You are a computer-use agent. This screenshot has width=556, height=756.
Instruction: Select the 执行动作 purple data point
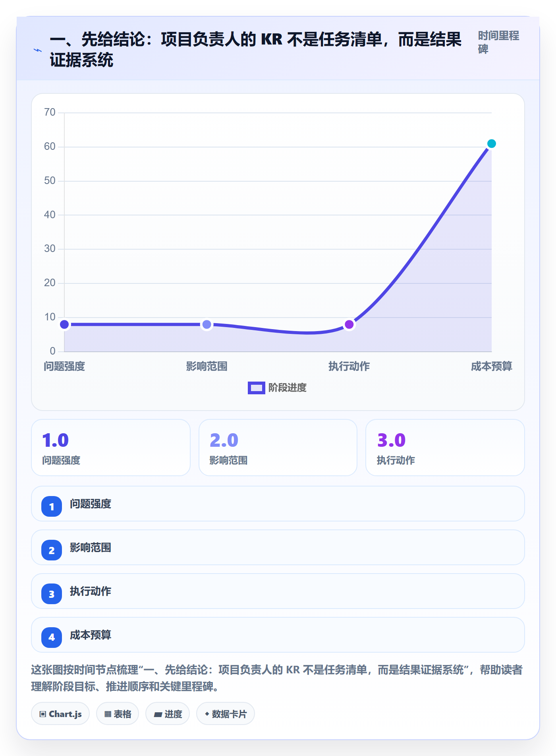pos(349,324)
